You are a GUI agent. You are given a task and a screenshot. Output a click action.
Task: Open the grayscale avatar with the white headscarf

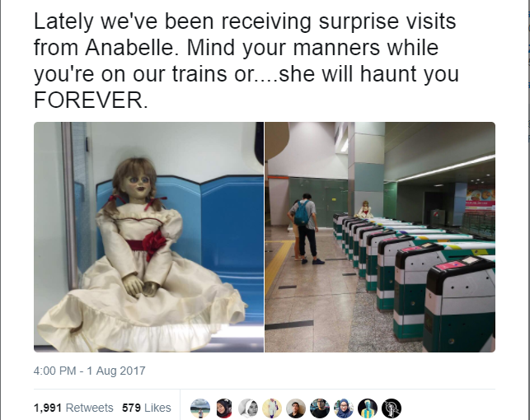tap(248, 408)
